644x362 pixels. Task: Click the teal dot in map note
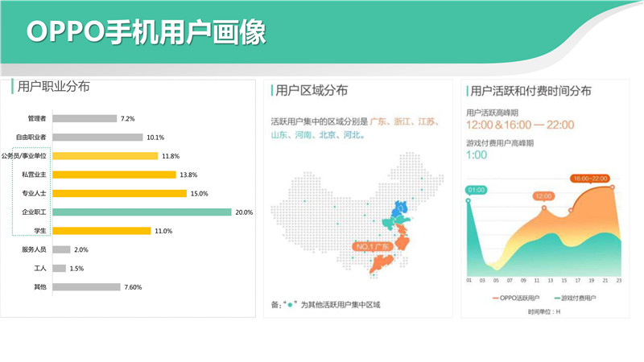coord(291,304)
